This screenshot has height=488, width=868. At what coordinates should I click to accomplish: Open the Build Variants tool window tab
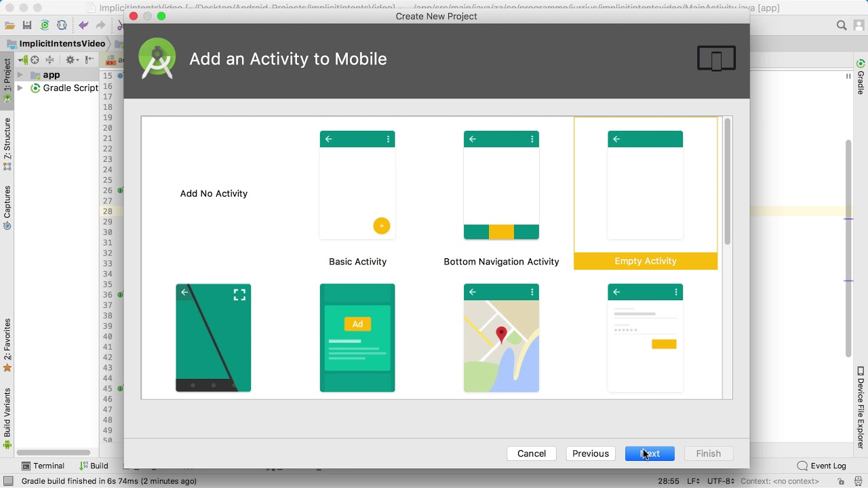pyautogui.click(x=7, y=418)
